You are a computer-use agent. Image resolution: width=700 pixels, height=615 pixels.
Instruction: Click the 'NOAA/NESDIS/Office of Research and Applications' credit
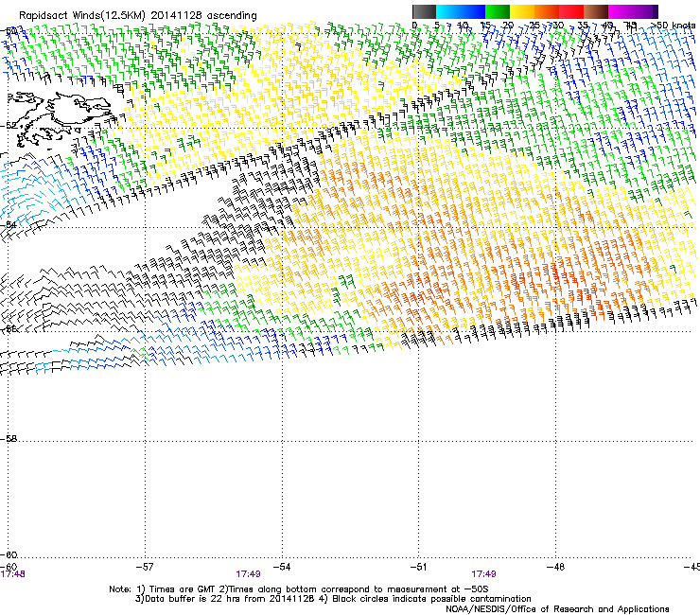[x=557, y=608]
